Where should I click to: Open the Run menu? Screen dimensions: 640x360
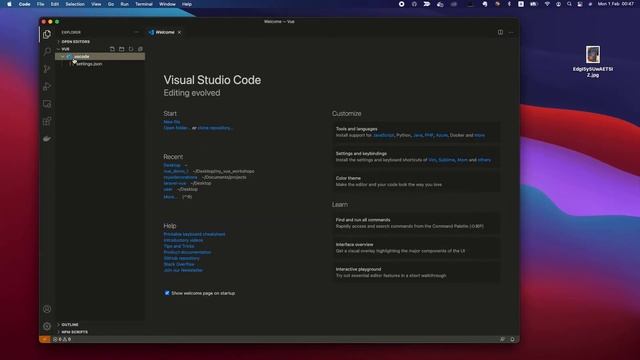[x=124, y=4]
